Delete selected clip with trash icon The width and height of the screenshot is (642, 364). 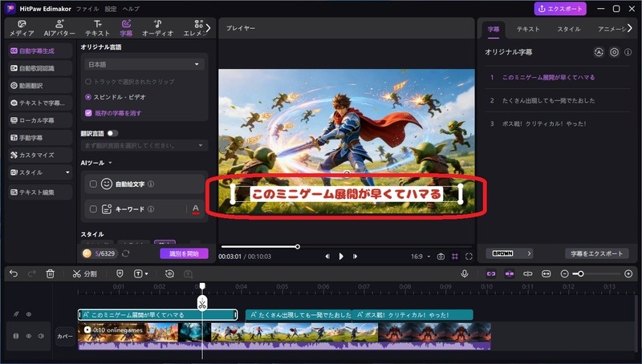51,273
